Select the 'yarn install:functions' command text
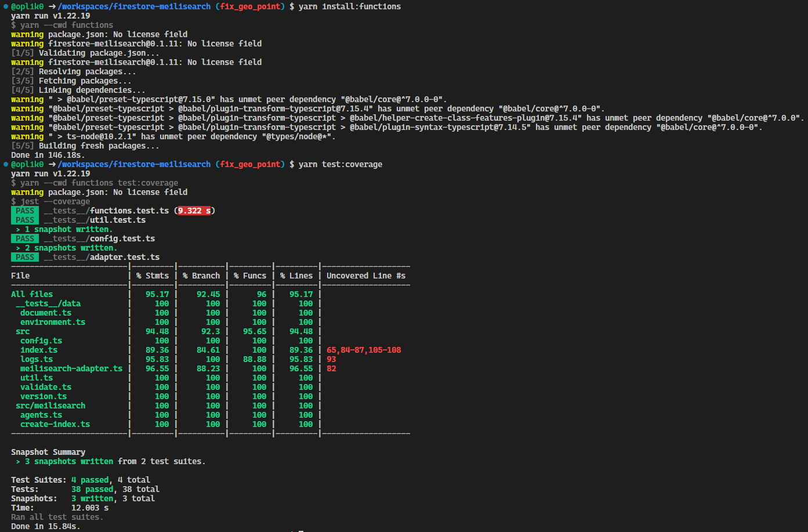 pyautogui.click(x=350, y=6)
